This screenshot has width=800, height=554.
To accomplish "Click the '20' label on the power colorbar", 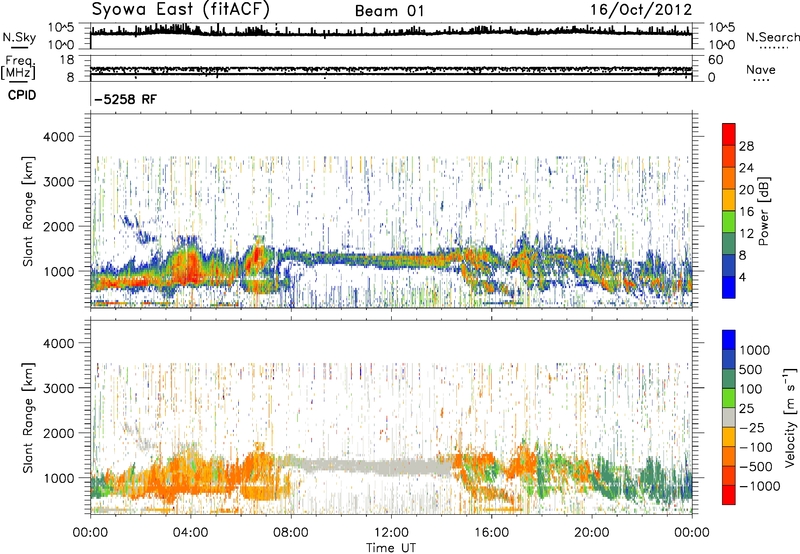I will coord(746,190).
